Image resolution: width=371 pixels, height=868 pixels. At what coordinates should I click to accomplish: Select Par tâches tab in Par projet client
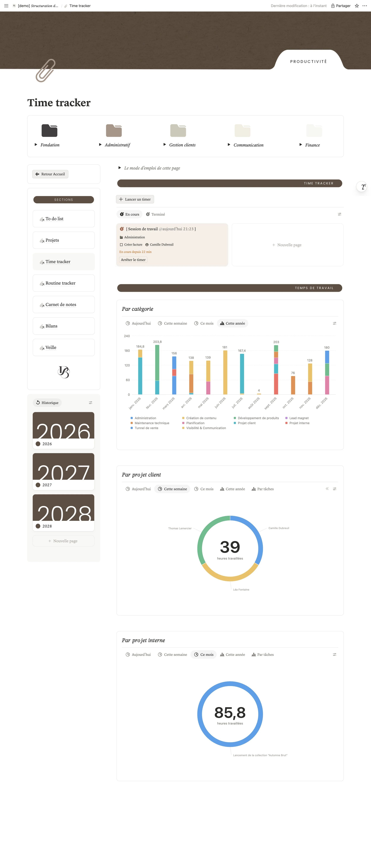tap(263, 489)
